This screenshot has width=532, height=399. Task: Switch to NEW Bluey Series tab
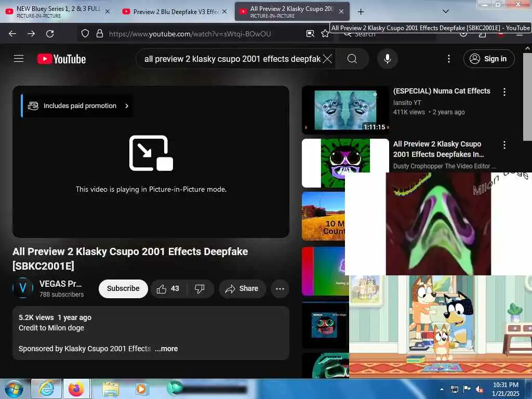tap(58, 11)
